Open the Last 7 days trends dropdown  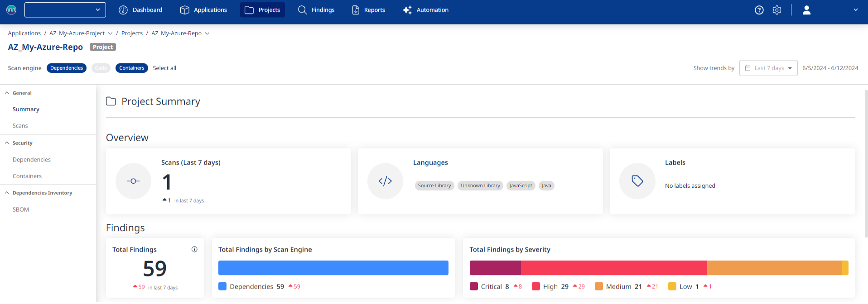click(x=768, y=68)
